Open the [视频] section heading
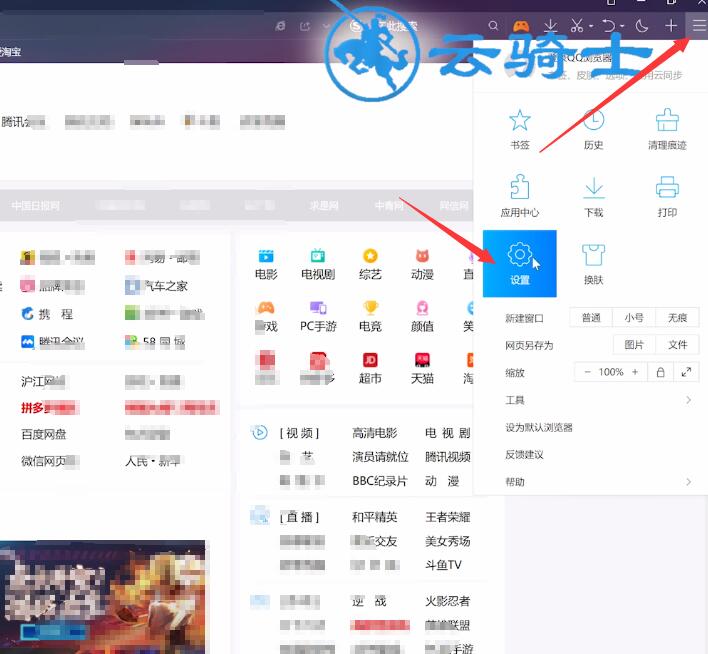This screenshot has height=654, width=708. pos(299,433)
